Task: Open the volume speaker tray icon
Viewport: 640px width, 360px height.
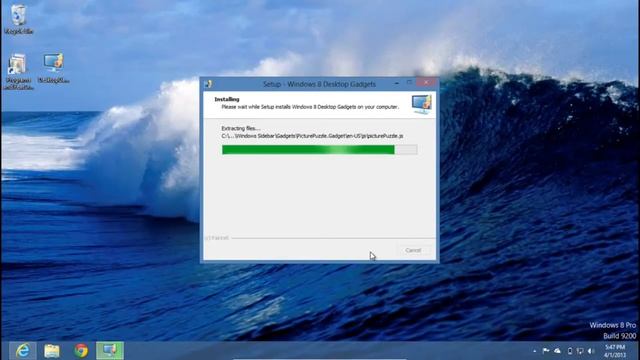Action: tap(591, 351)
